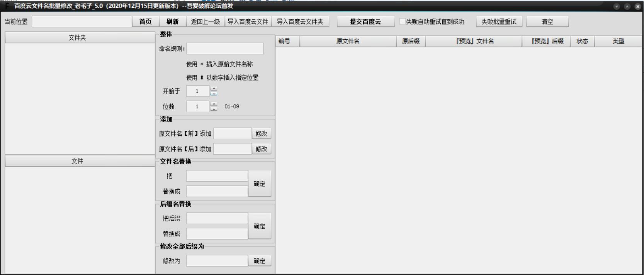This screenshot has height=275, width=644.
Task: Click 失败批量重试 retry button
Action: 499,22
